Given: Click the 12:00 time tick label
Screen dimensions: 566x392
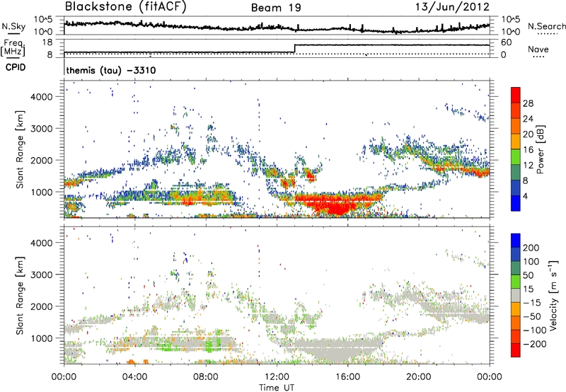Looking at the screenshot, I should click(277, 377).
